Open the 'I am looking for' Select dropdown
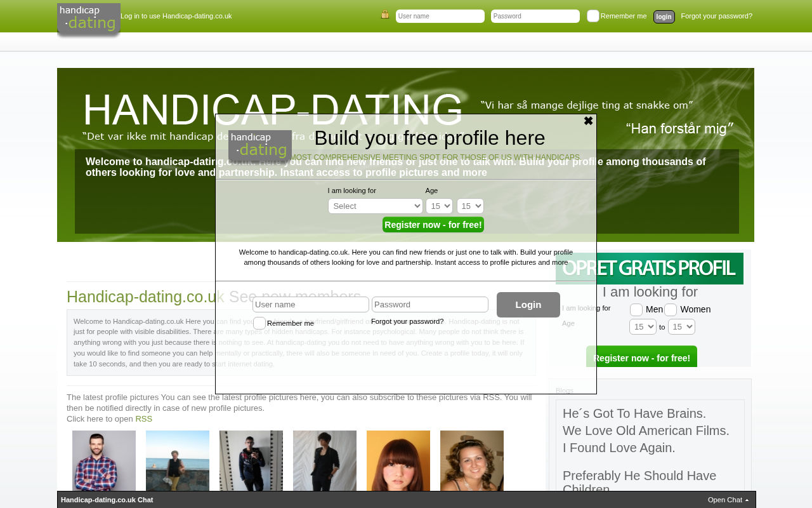812x508 pixels. click(x=376, y=206)
